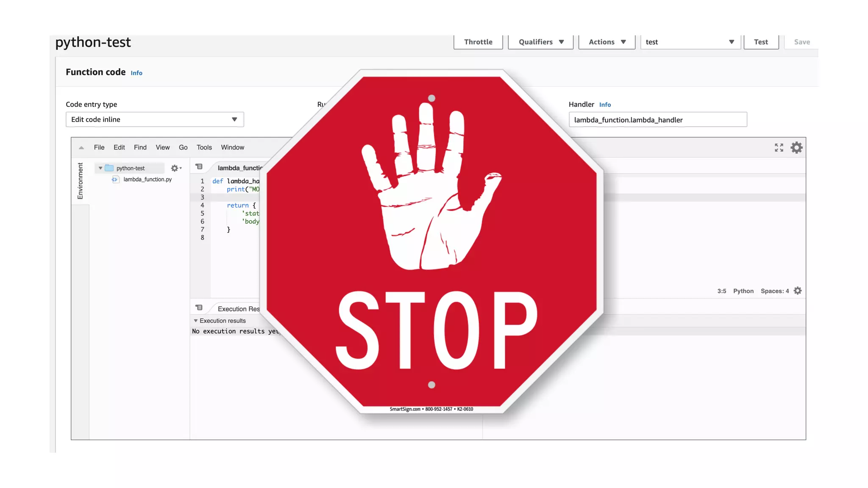Click the Throttle button
The height and width of the screenshot is (488, 868).
coord(478,42)
